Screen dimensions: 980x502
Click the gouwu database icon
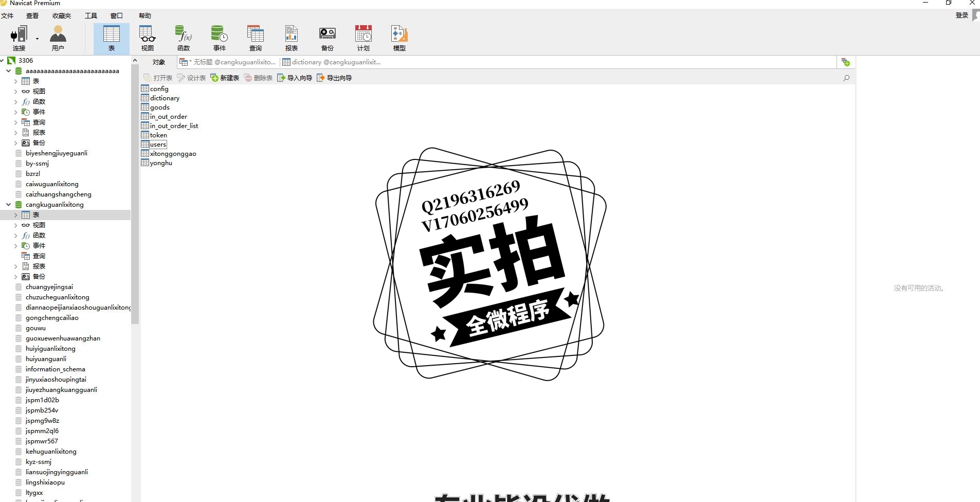[x=19, y=328]
